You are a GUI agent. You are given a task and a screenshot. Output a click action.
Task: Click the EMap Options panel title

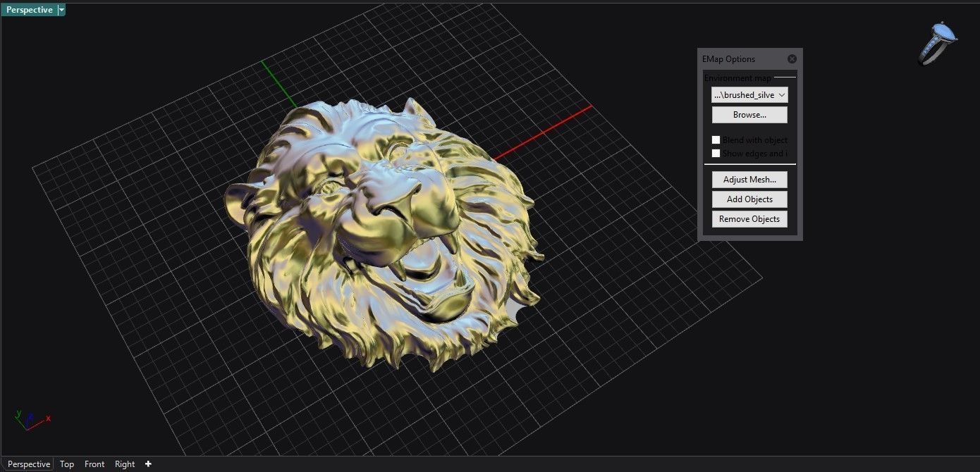coord(728,59)
